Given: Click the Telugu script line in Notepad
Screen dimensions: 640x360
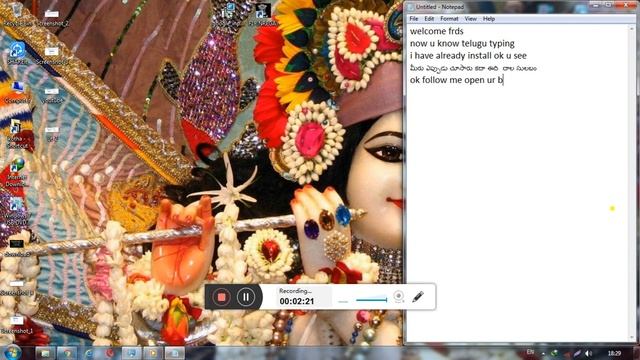Looking at the screenshot, I should (473, 68).
